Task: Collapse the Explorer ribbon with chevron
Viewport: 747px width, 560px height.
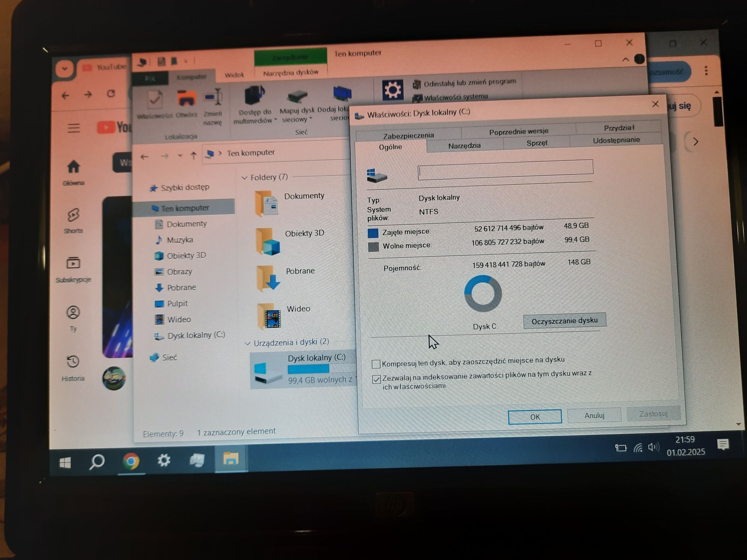Action: [x=626, y=60]
